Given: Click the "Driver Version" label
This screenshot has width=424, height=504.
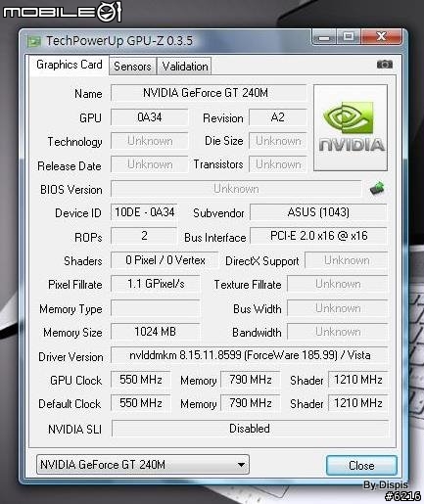Looking at the screenshot, I should tap(71, 357).
